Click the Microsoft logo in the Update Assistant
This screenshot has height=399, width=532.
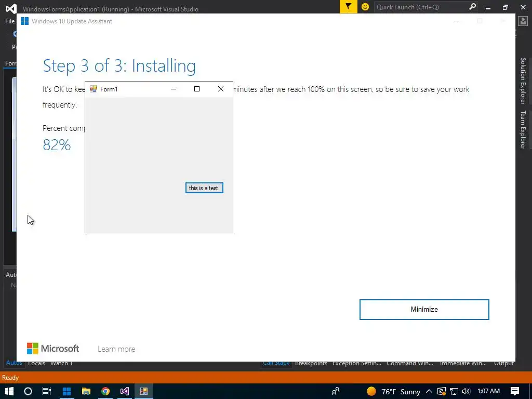tap(53, 349)
